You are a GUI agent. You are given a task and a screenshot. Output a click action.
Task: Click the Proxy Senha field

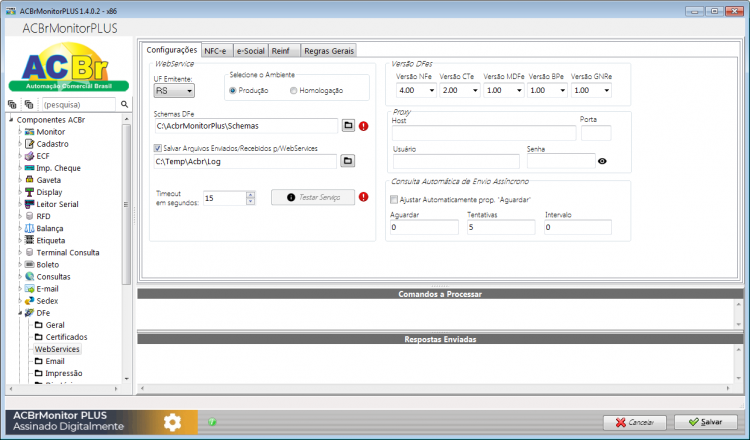[x=561, y=161]
